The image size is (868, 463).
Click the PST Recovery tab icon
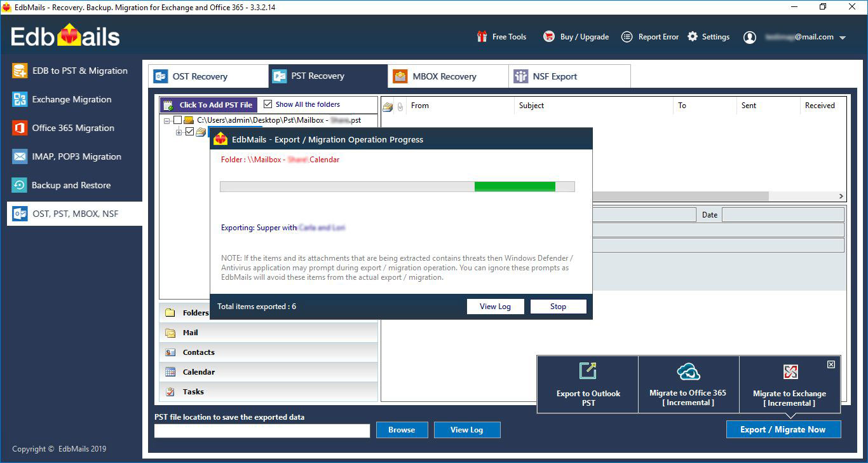click(x=280, y=76)
